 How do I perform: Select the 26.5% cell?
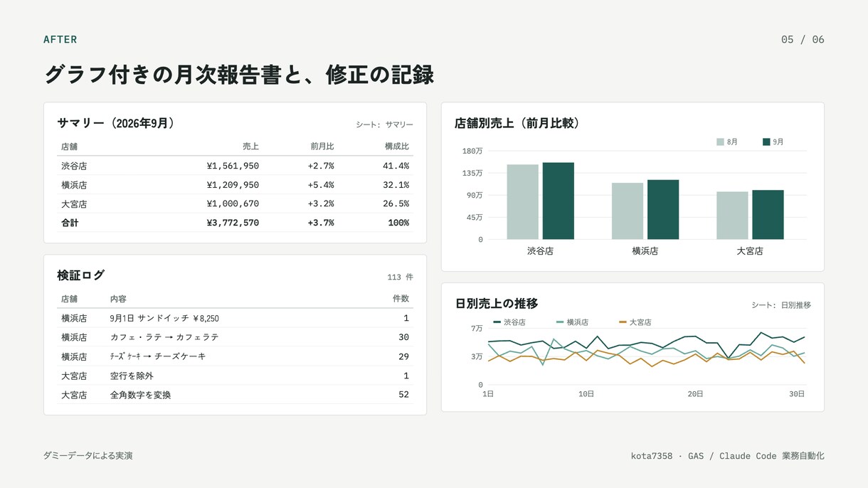point(396,204)
